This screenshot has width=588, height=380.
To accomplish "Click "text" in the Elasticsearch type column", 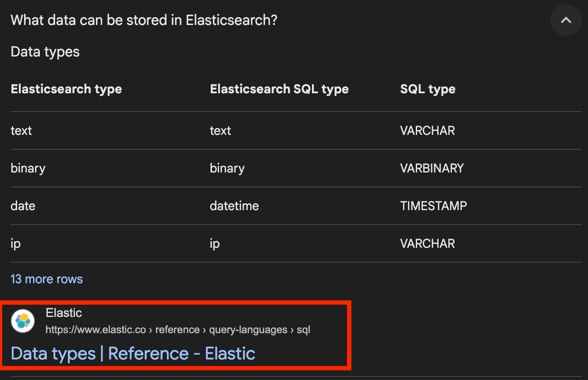I will point(21,130).
